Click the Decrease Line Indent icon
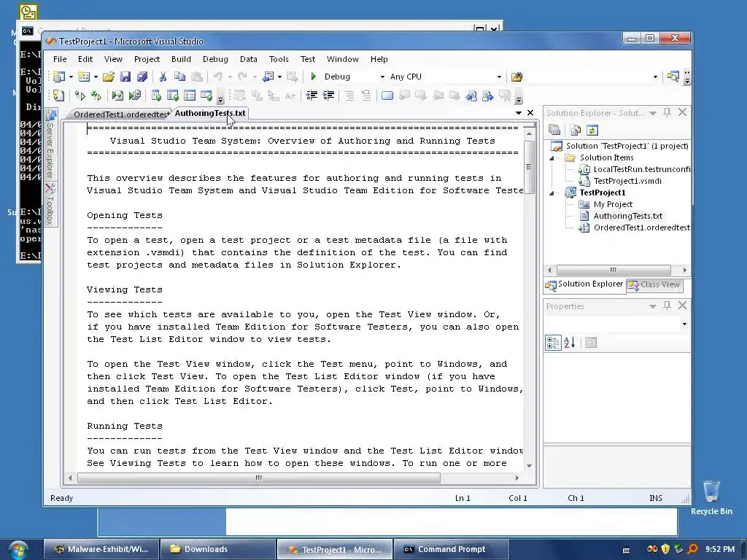Image resolution: width=747 pixels, height=560 pixels. (x=311, y=96)
